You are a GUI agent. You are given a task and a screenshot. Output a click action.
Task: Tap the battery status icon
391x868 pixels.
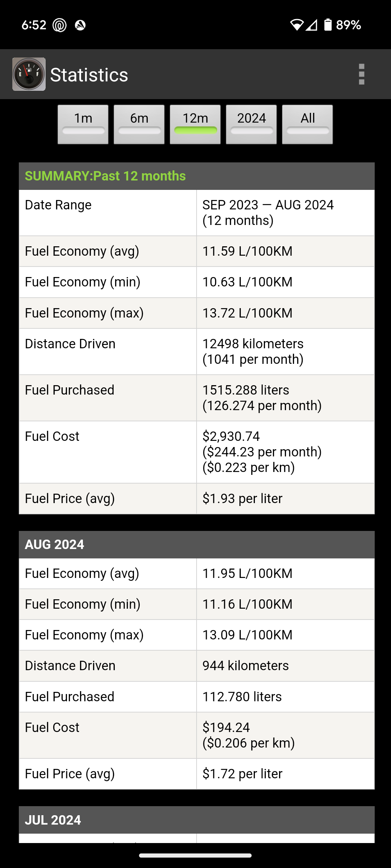click(x=328, y=25)
